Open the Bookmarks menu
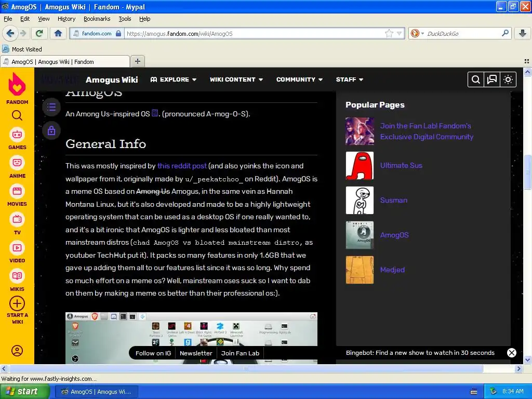Viewport: 532px width, 399px height. coord(97,19)
